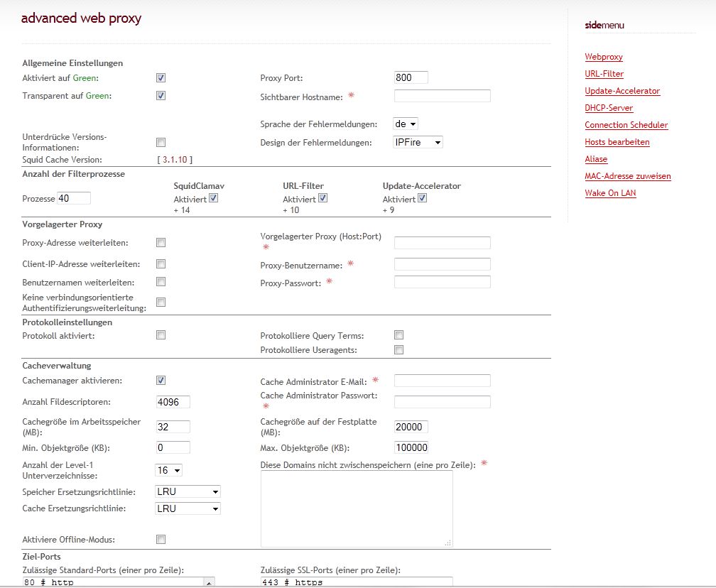Image resolution: width=716 pixels, height=588 pixels.
Task: Open MAC-Adresse zuweisen link
Action: click(628, 176)
